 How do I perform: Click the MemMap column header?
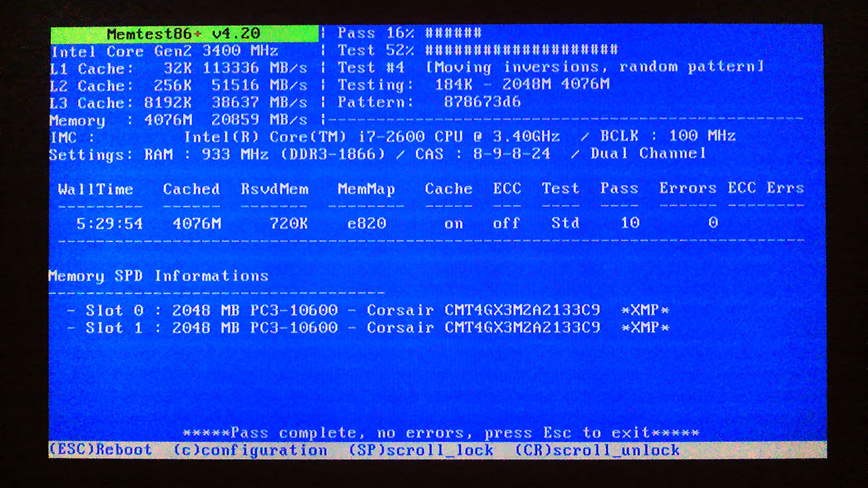click(x=366, y=189)
